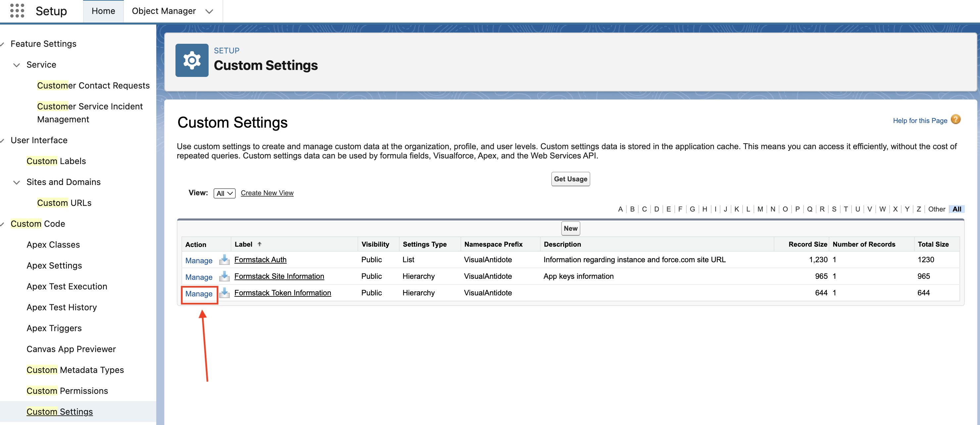Filter list by letter F
The height and width of the screenshot is (425, 980).
[x=680, y=209]
